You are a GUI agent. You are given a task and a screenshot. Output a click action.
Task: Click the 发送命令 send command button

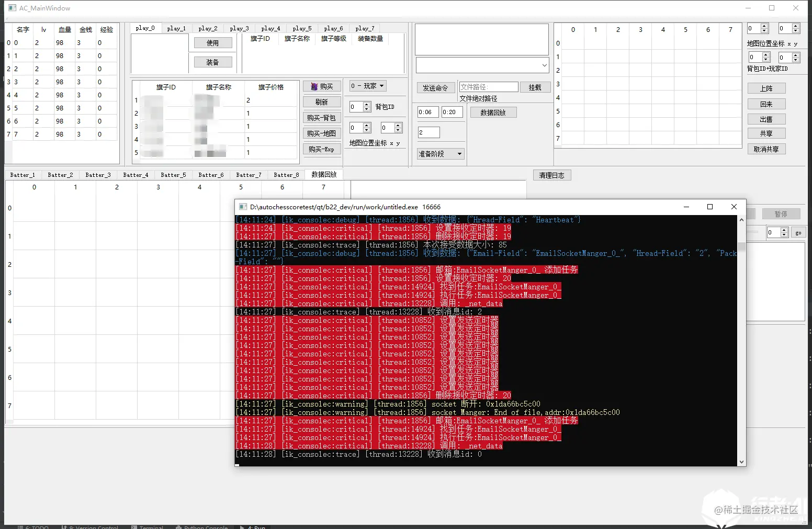coord(436,87)
